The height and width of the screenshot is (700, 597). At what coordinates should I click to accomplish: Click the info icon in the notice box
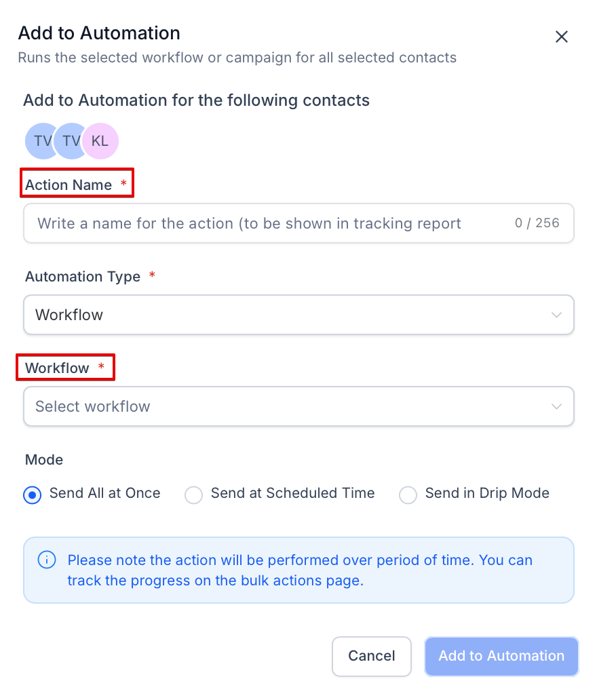point(46,560)
